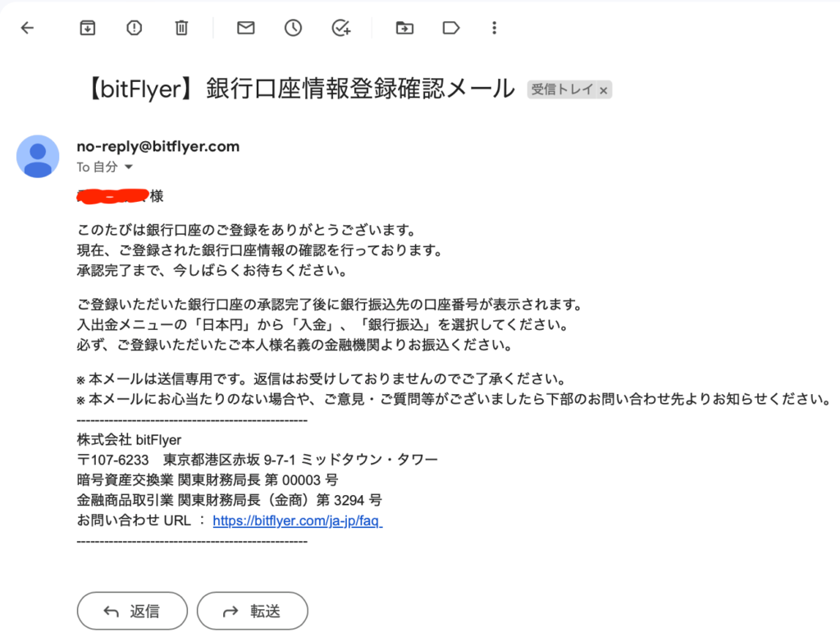Expand recipient details arrow next to To 自分

pos(129,167)
